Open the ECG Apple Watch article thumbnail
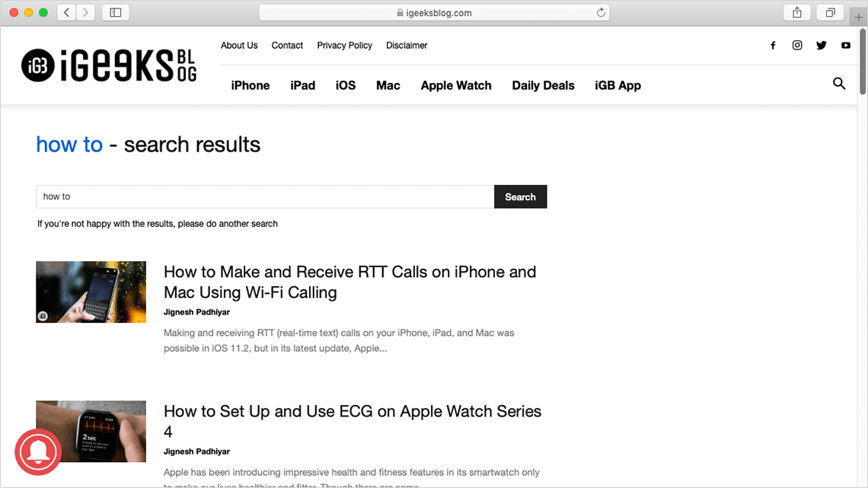This screenshot has height=488, width=868. click(x=91, y=432)
